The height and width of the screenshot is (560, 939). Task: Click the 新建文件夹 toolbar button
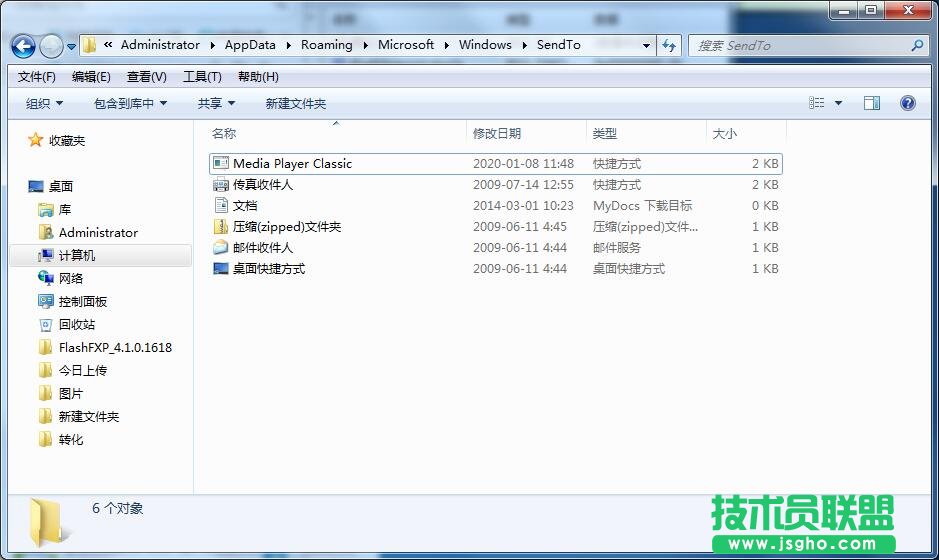pyautogui.click(x=295, y=103)
